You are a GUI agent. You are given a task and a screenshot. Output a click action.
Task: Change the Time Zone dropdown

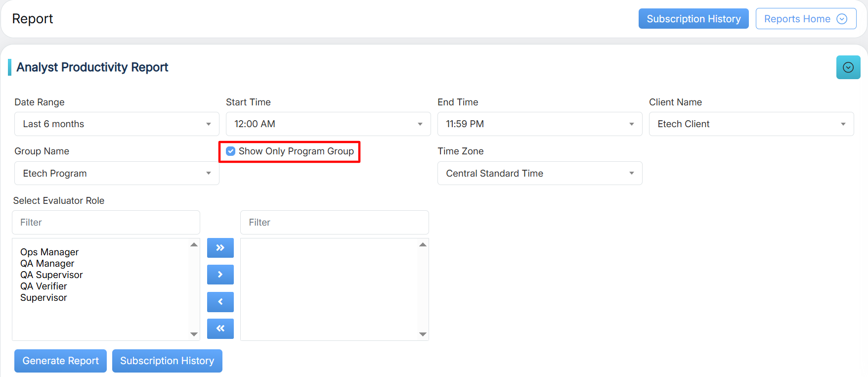click(x=539, y=174)
